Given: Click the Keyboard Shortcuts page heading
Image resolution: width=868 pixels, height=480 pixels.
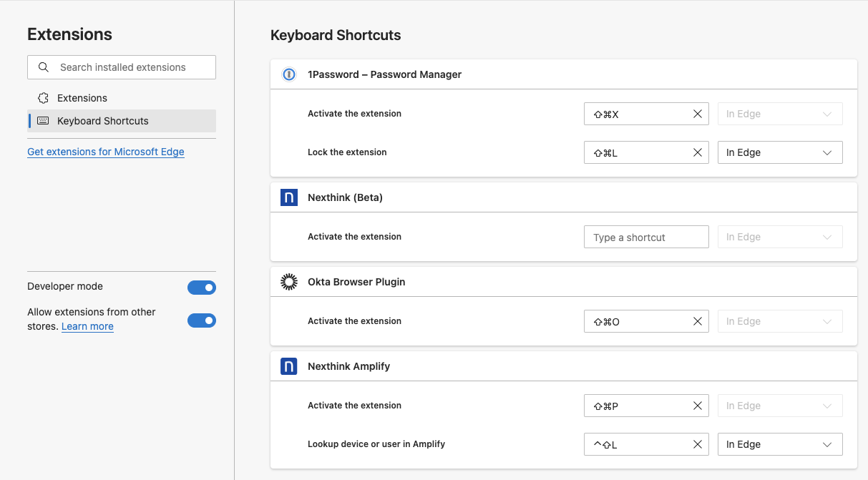Looking at the screenshot, I should click(336, 35).
